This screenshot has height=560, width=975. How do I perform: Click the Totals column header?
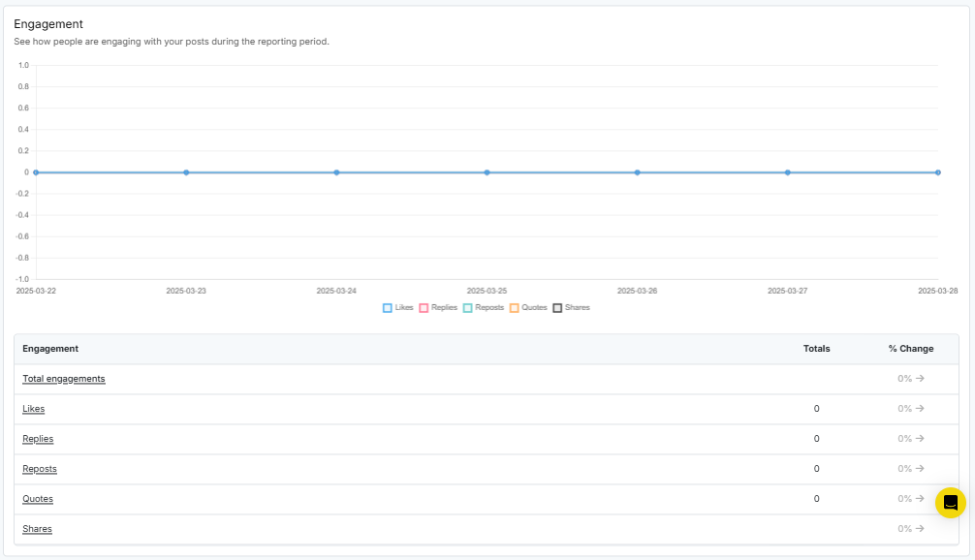816,349
